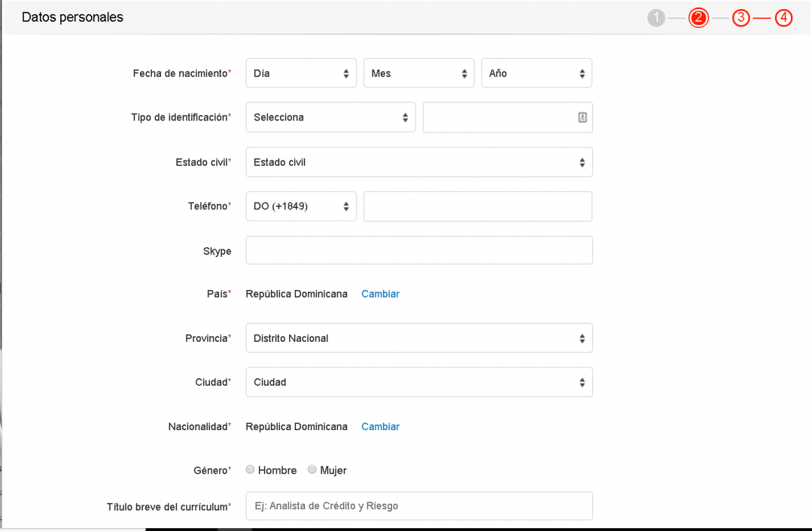The width and height of the screenshot is (812, 531).
Task: Click the Teléfono number input field
Action: (x=477, y=207)
